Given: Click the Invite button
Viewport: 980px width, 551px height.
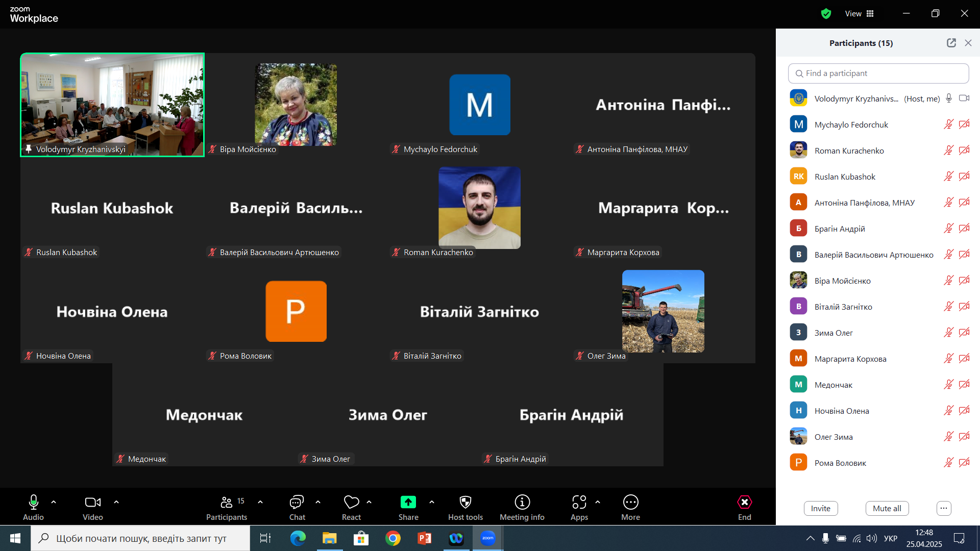Looking at the screenshot, I should [820, 508].
